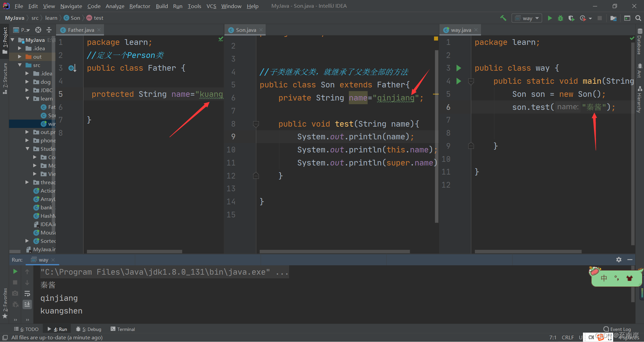The width and height of the screenshot is (644, 342).
Task: Open the Ant tool window
Action: click(640, 70)
